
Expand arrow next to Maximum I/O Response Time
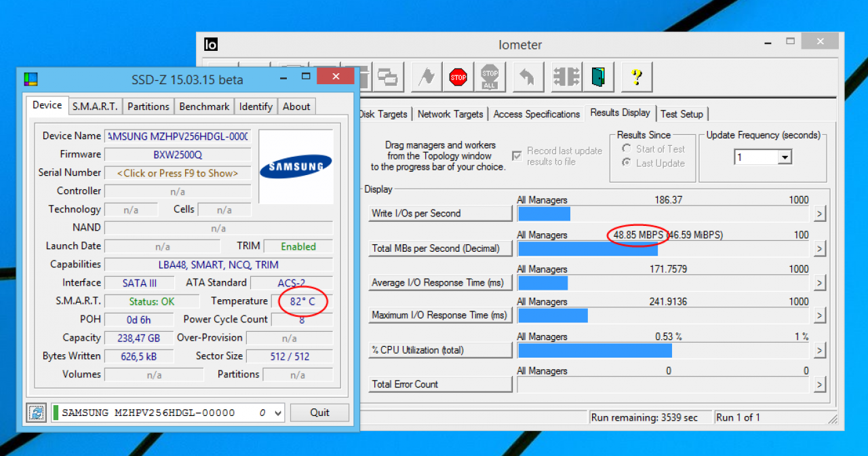tap(819, 316)
